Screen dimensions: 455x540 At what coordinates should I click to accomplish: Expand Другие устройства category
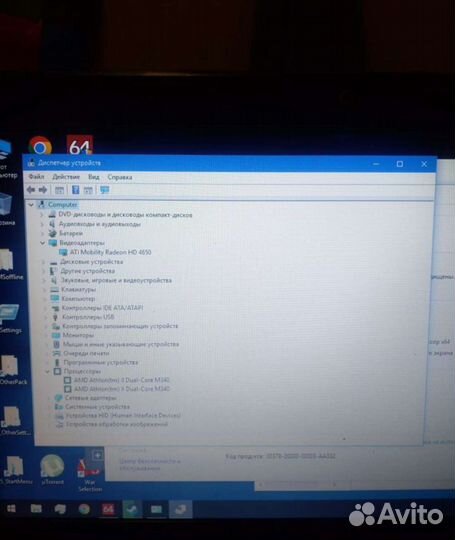point(44,271)
